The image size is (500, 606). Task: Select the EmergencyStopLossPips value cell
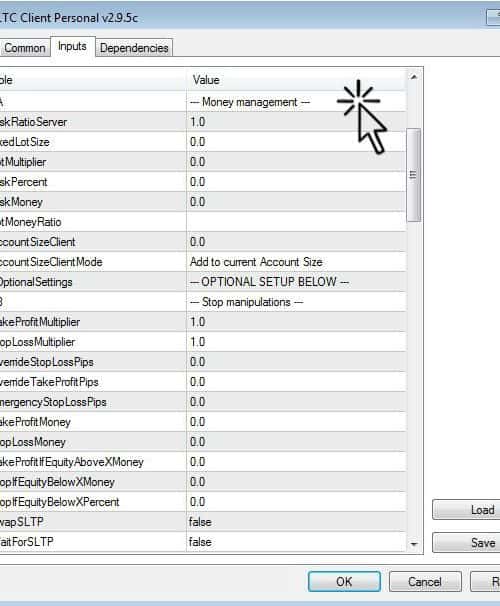click(296, 402)
